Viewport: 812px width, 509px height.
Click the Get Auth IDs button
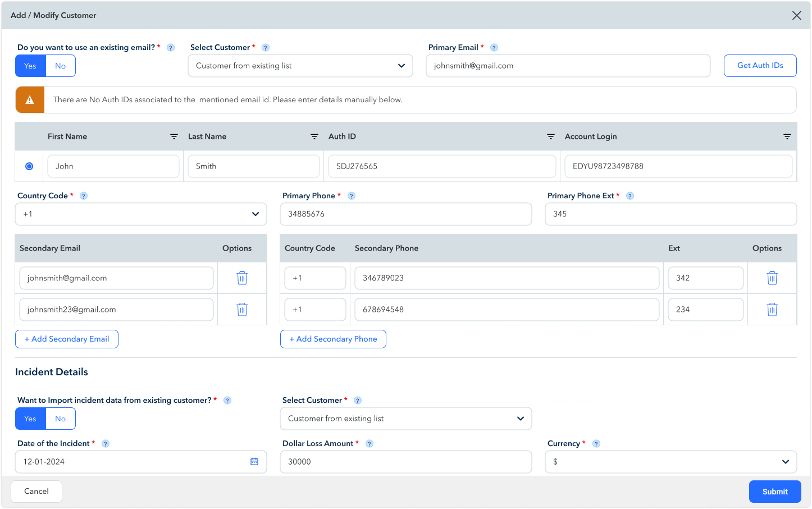760,66
